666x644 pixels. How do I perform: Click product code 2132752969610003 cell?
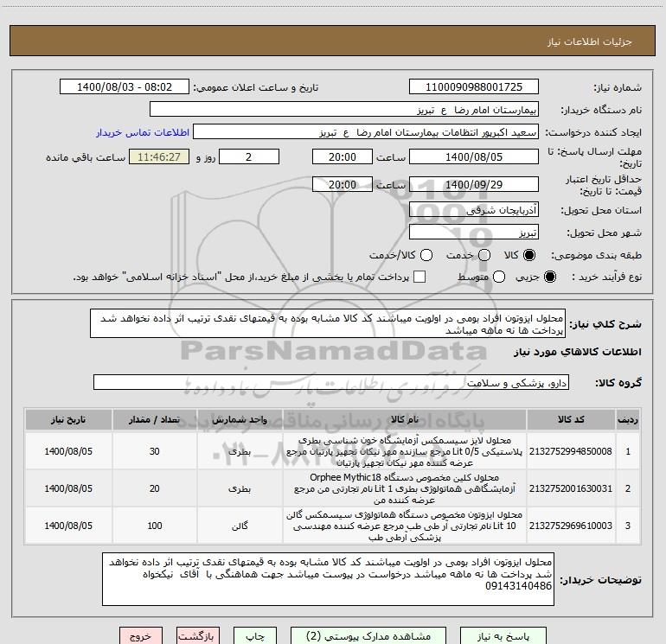tap(571, 526)
